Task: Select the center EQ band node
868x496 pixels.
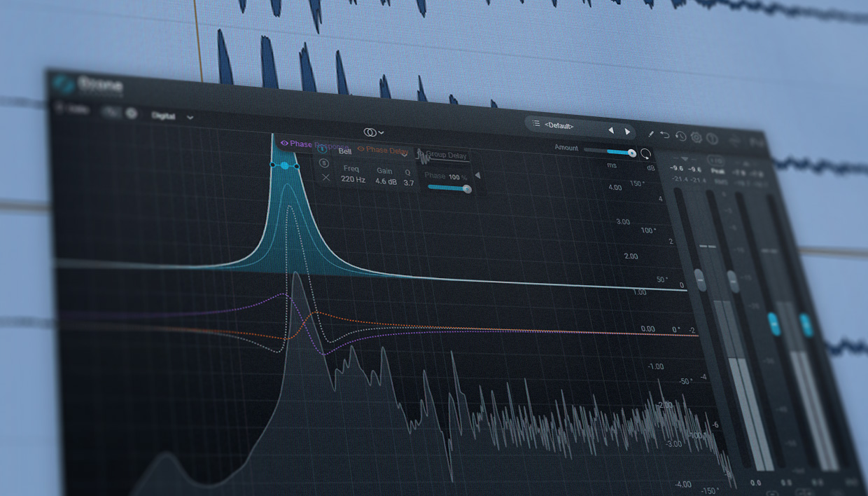Action: click(x=284, y=166)
